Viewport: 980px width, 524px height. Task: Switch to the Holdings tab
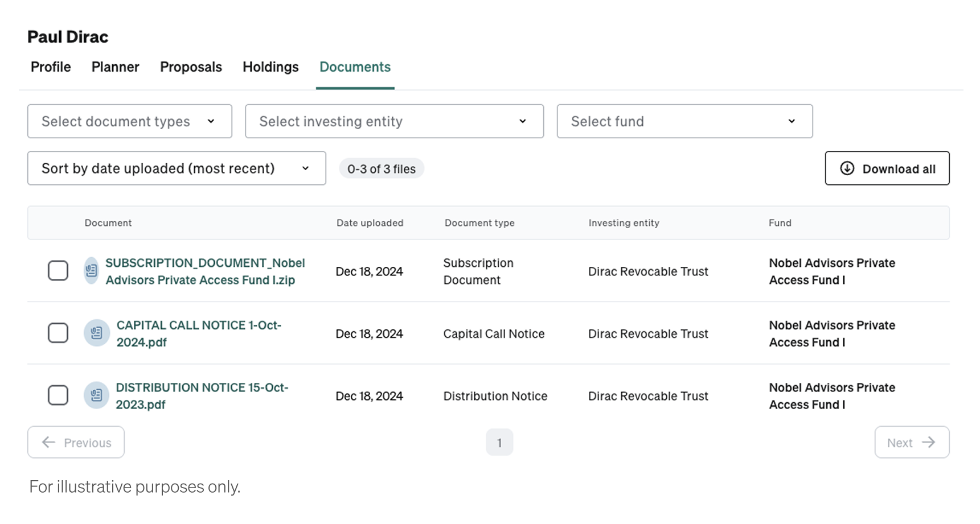click(x=270, y=67)
